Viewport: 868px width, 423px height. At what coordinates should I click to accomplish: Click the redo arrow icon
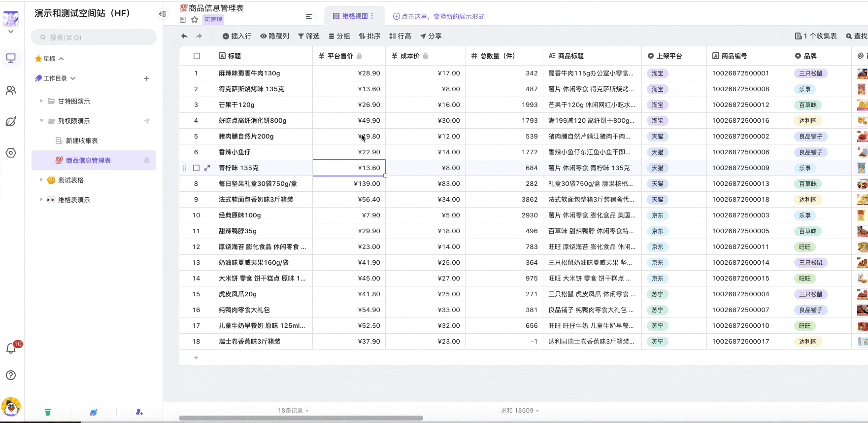pyautogui.click(x=199, y=36)
